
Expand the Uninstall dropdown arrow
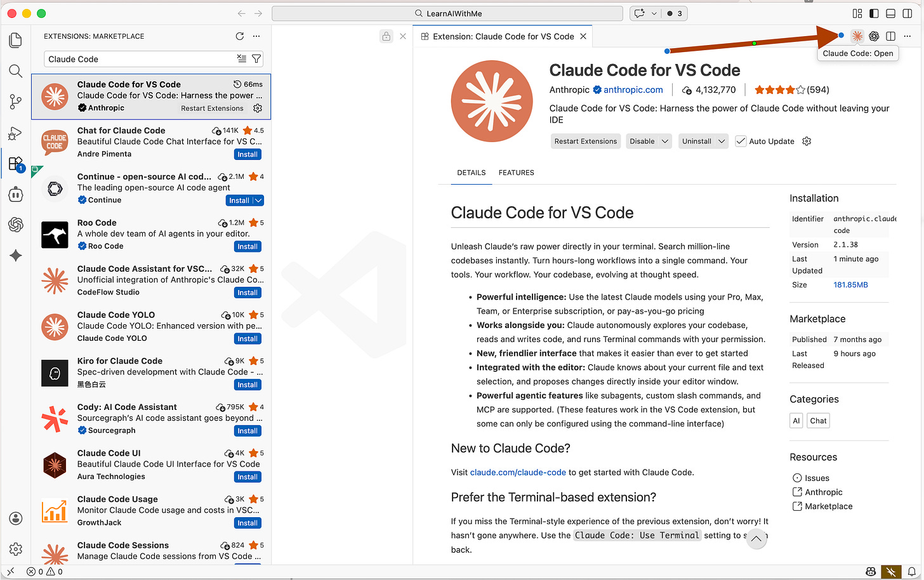722,141
